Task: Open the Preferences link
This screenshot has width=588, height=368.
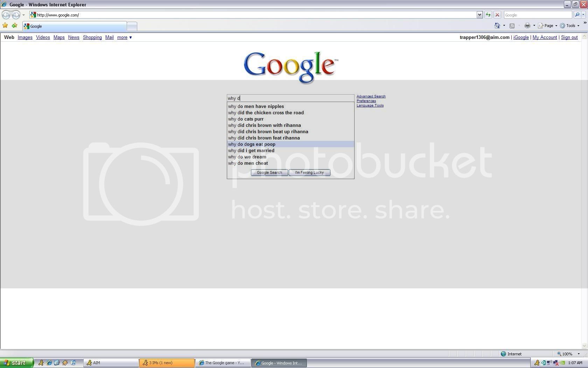Action: coord(366,101)
